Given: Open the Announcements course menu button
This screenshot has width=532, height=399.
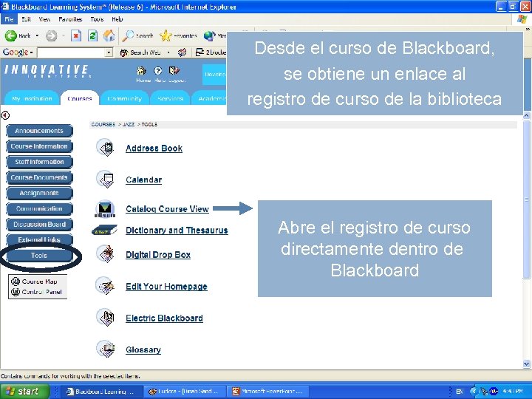Looking at the screenshot, I should click(x=39, y=131).
